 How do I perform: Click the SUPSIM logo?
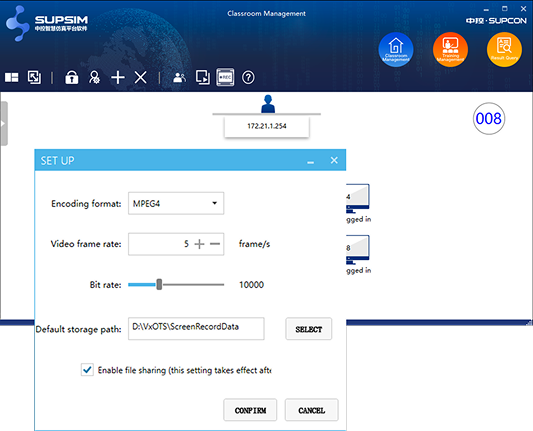point(47,23)
